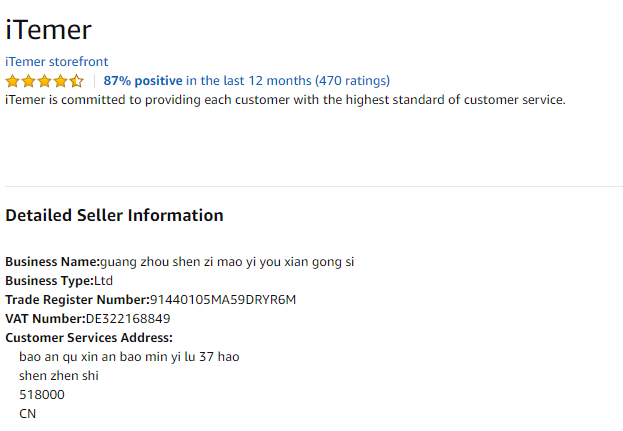Click the half-filled fifth rating star
The width and height of the screenshot is (623, 431).
[77, 81]
